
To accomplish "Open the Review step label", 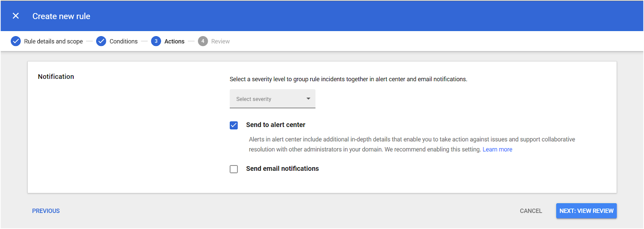I will tap(220, 41).
